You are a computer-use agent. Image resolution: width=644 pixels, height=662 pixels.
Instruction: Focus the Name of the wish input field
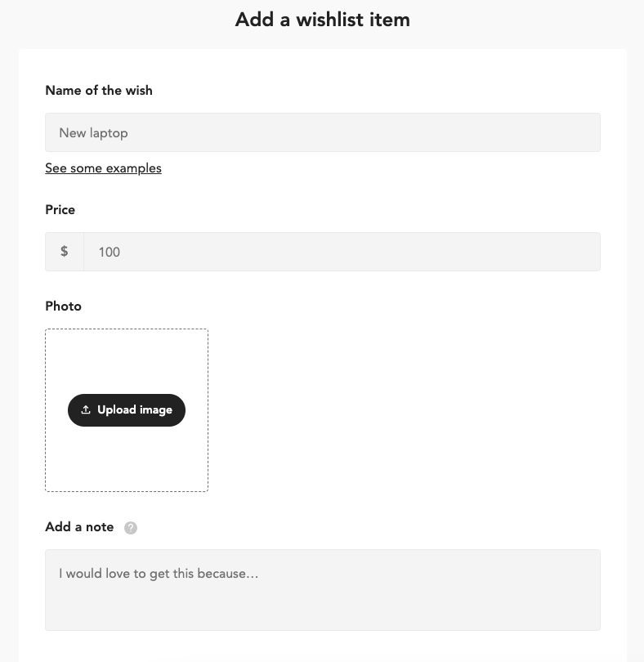click(x=322, y=132)
